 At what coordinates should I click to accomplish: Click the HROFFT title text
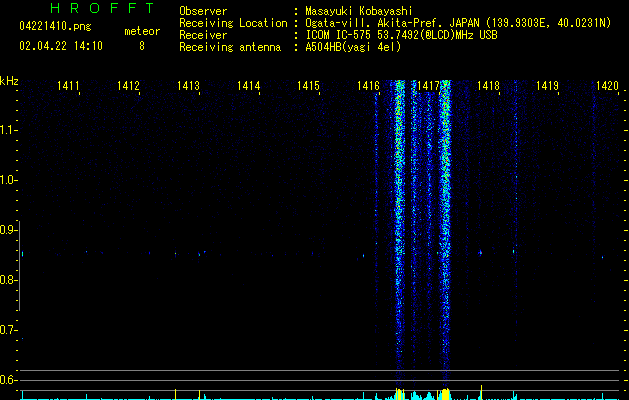pyautogui.click(x=103, y=8)
